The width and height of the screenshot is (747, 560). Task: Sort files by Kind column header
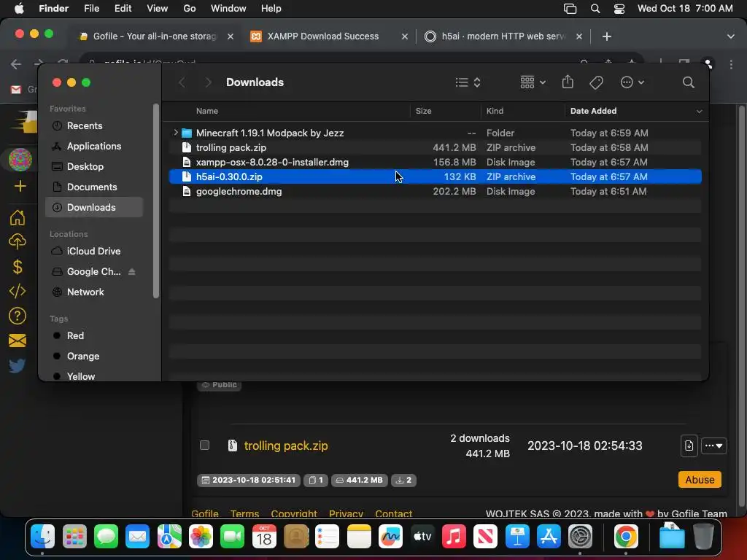pyautogui.click(x=495, y=111)
